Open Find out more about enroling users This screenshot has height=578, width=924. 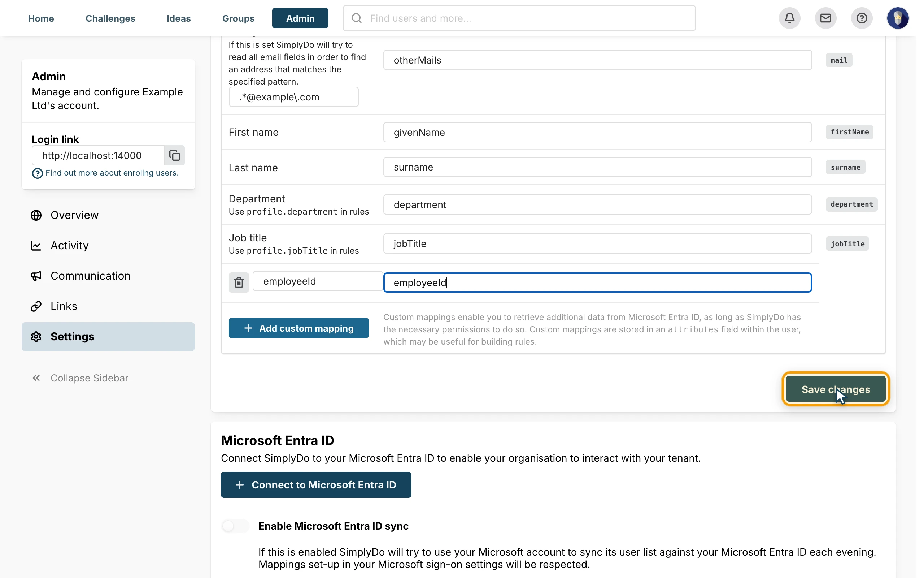pos(112,173)
